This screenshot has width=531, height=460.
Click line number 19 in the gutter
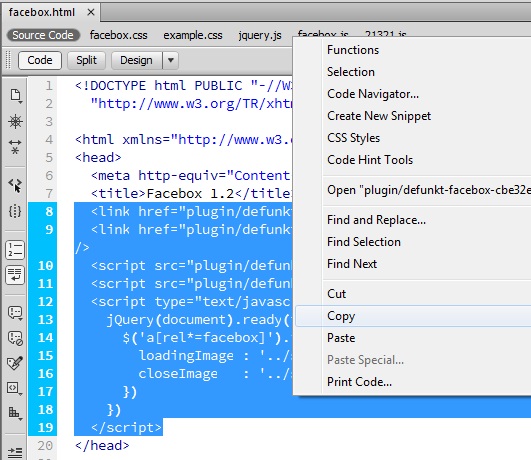coord(45,427)
